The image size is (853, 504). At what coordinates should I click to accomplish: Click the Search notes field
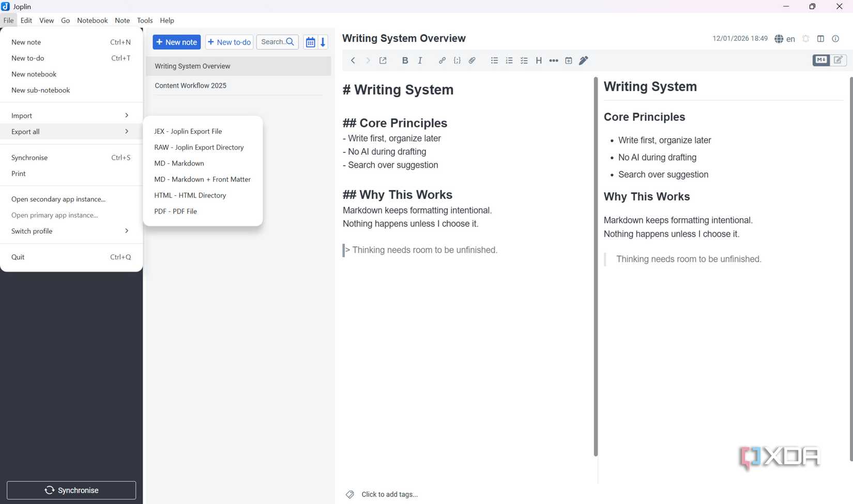277,42
